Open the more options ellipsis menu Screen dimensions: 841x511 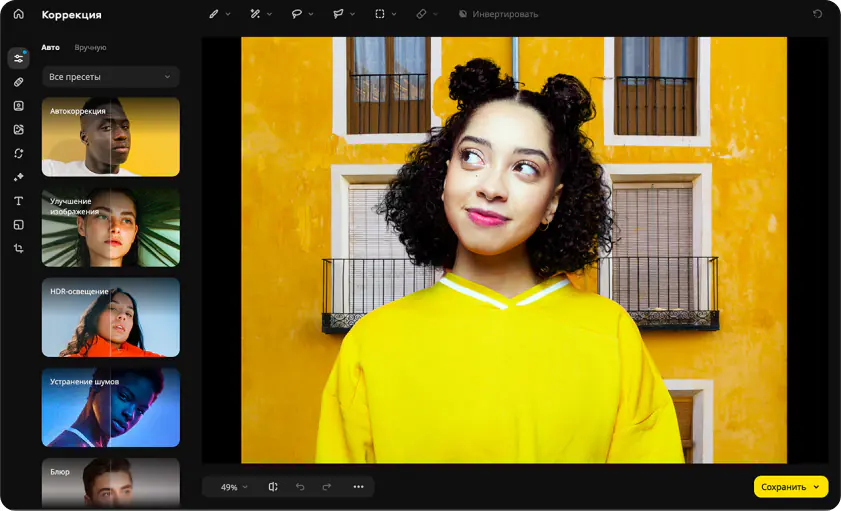point(358,487)
